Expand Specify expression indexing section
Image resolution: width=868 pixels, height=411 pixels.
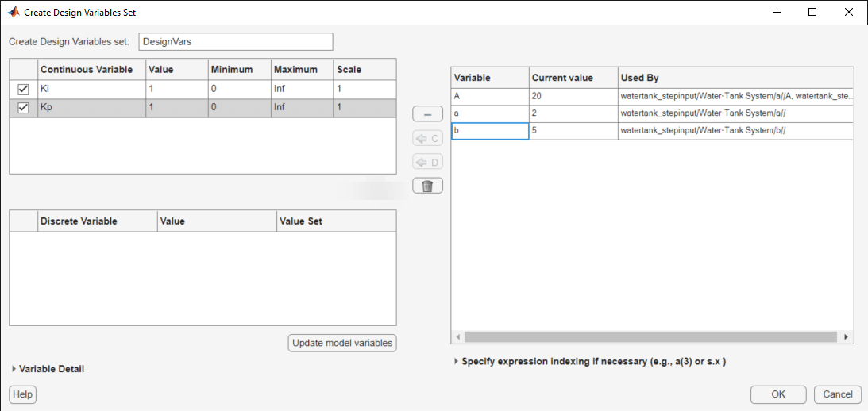coord(456,361)
